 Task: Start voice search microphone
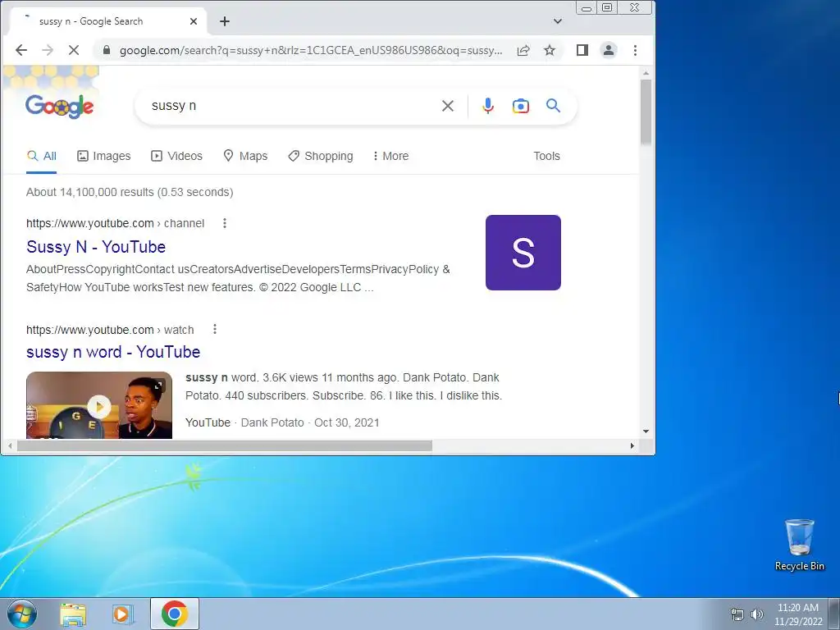coord(487,106)
